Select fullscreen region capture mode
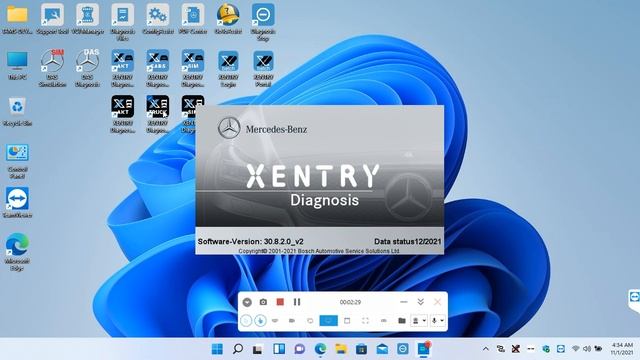The width and height of the screenshot is (640, 360). click(x=365, y=321)
